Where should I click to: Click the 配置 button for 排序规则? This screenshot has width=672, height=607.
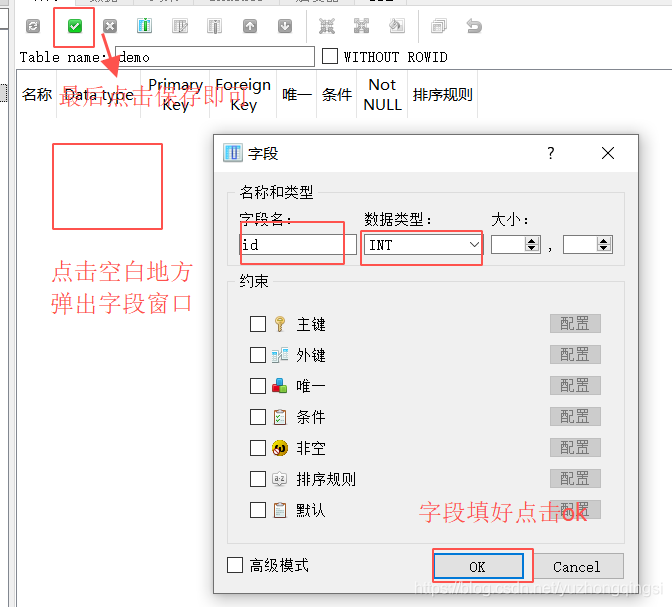tap(575, 478)
